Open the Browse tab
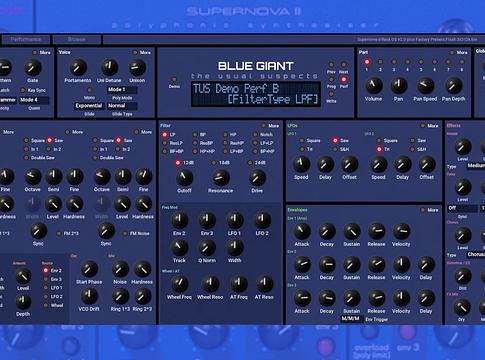Image resolution: width=485 pixels, height=360 pixels. click(x=77, y=39)
